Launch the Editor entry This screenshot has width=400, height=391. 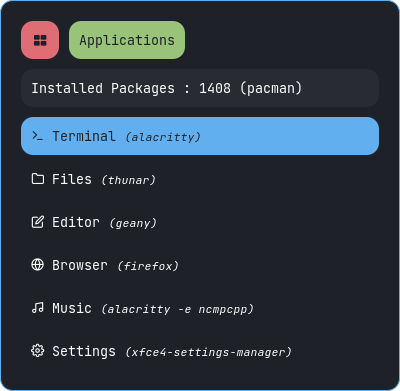pos(200,222)
